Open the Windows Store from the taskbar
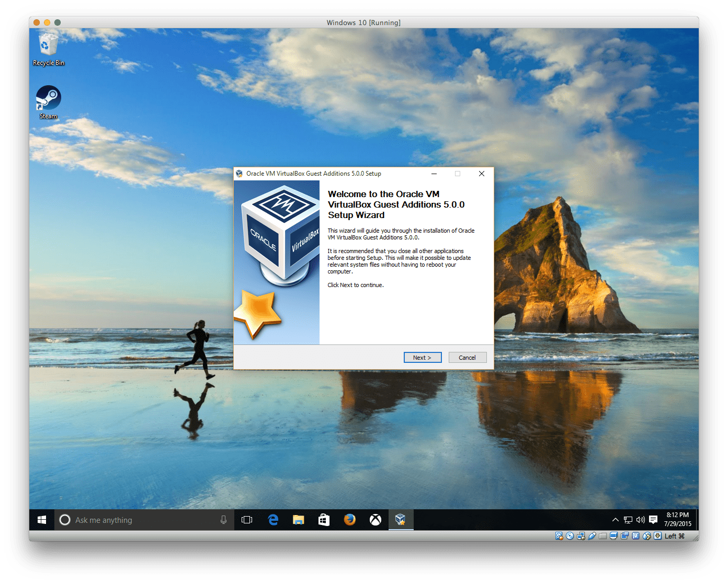Viewport: 728px width, 583px height. (x=324, y=519)
